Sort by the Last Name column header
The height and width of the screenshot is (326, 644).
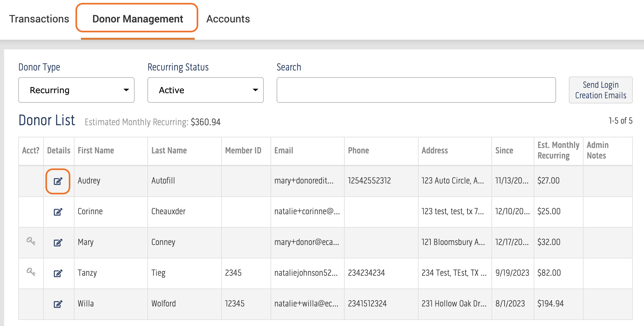coord(169,151)
